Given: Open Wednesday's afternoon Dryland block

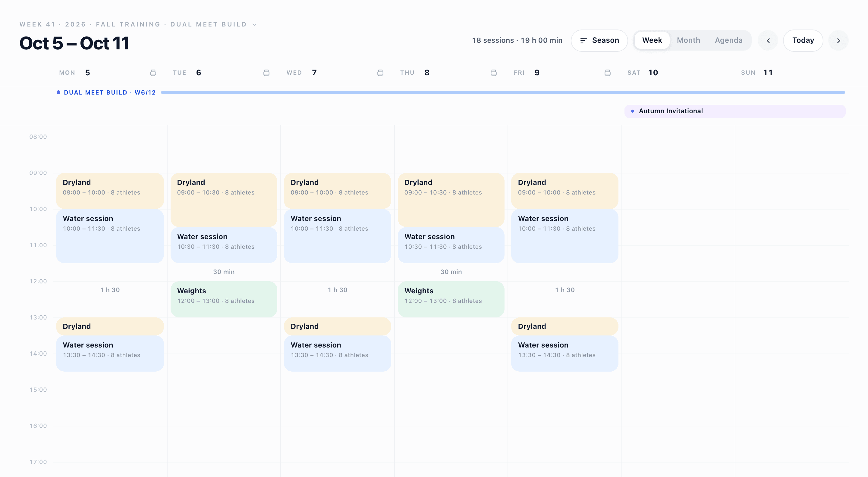Looking at the screenshot, I should 337,326.
